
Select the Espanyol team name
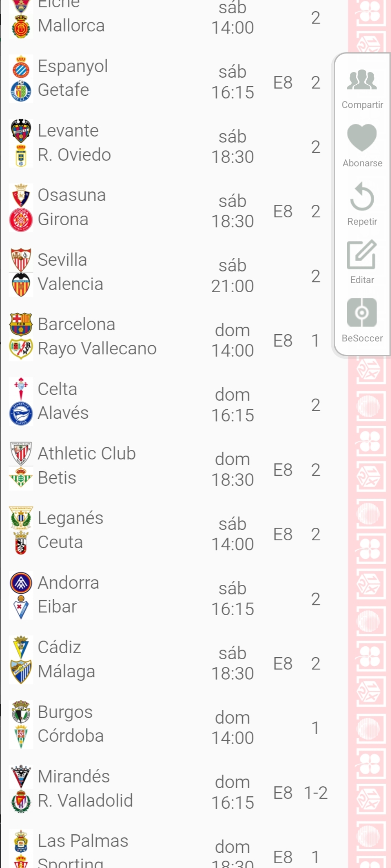73,66
